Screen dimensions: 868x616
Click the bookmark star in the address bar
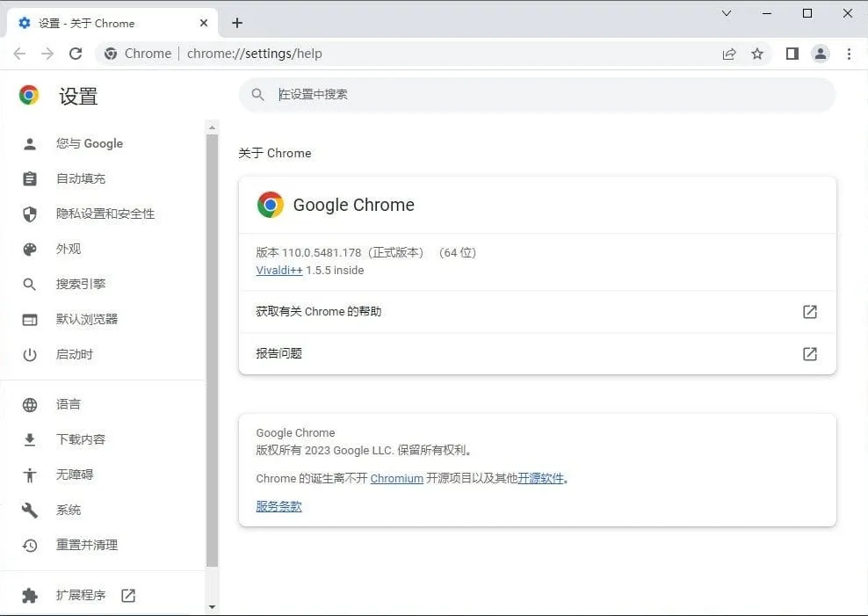757,54
